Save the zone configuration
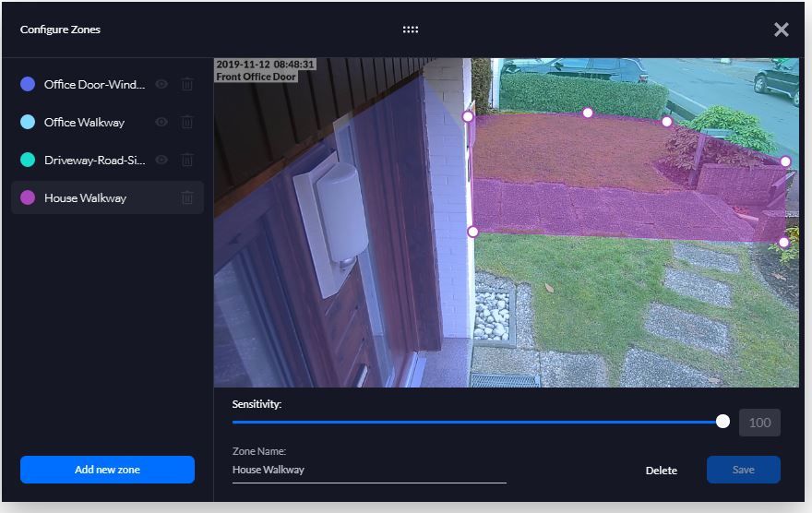The height and width of the screenshot is (513, 812). [743, 470]
